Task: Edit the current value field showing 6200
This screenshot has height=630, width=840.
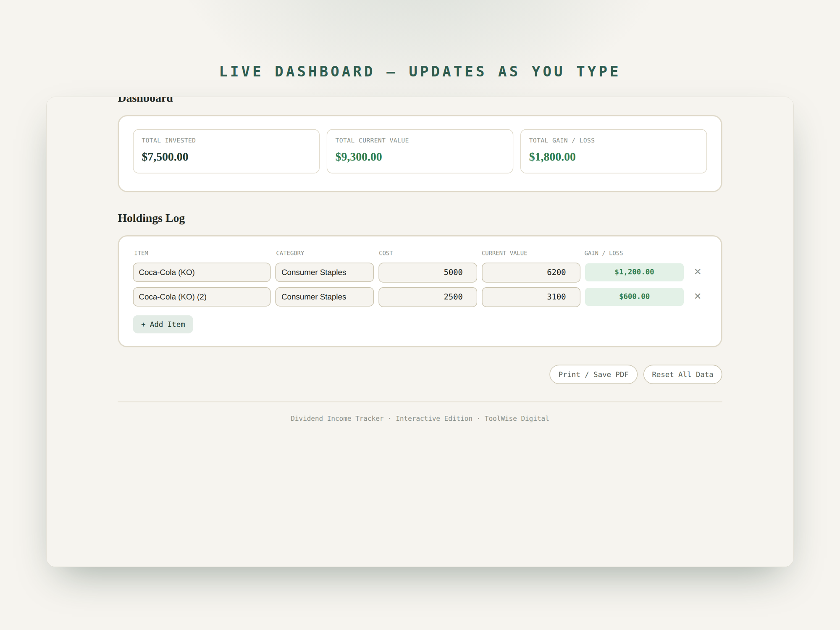Action: pos(531,272)
